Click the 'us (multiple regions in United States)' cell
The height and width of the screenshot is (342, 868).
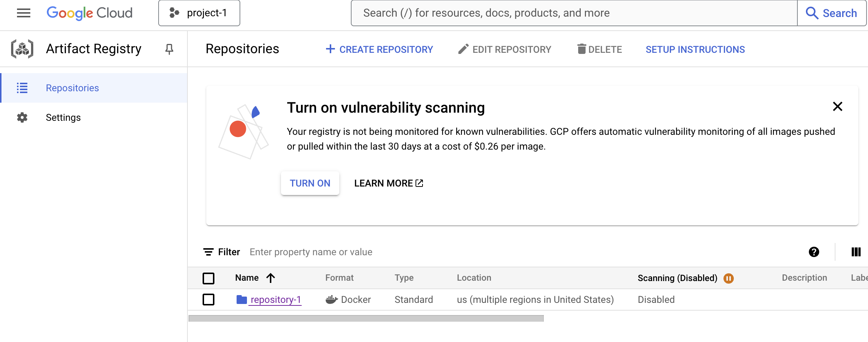click(535, 300)
